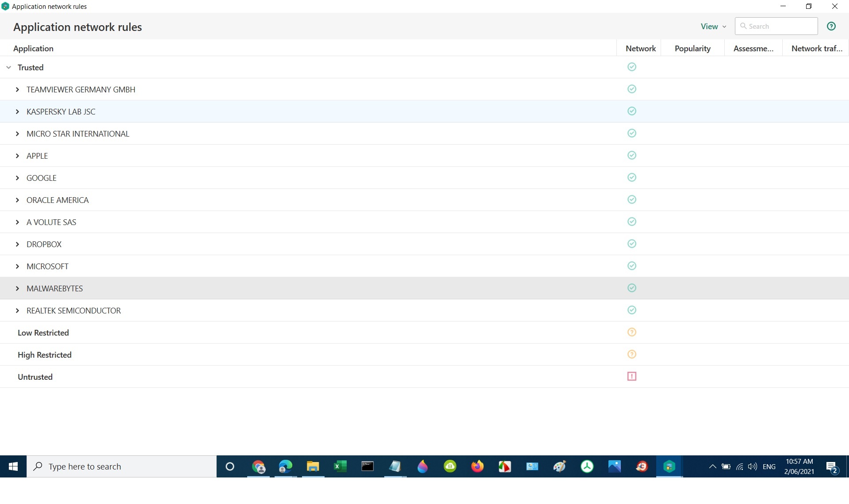Expand MICRO STAR INTERNATIONAL group
This screenshot has height=504, width=849.
pyautogui.click(x=17, y=134)
